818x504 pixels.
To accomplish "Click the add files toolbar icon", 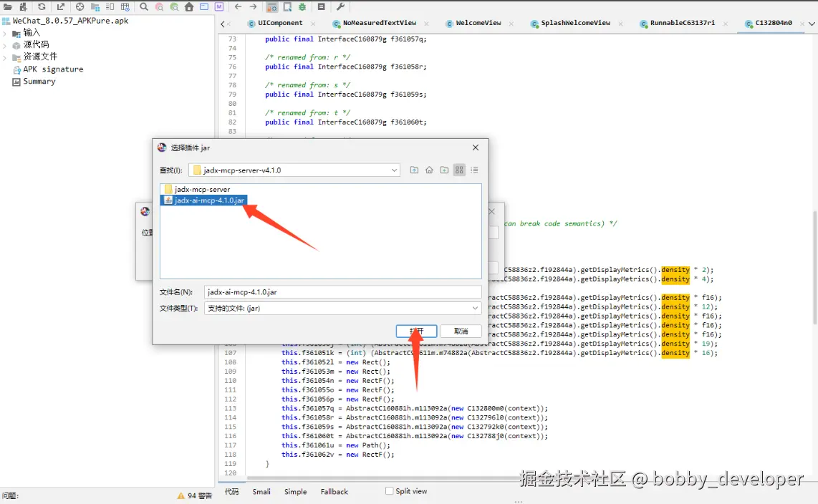I will 23,6.
